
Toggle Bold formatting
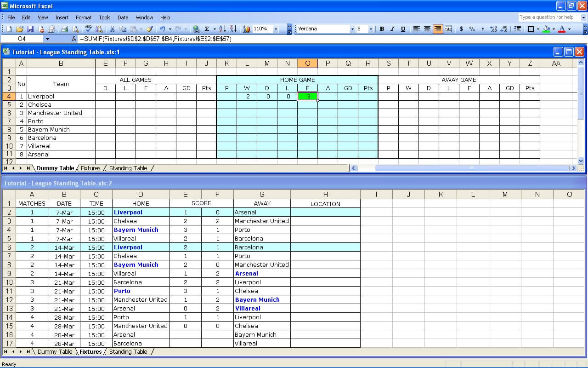[382, 29]
